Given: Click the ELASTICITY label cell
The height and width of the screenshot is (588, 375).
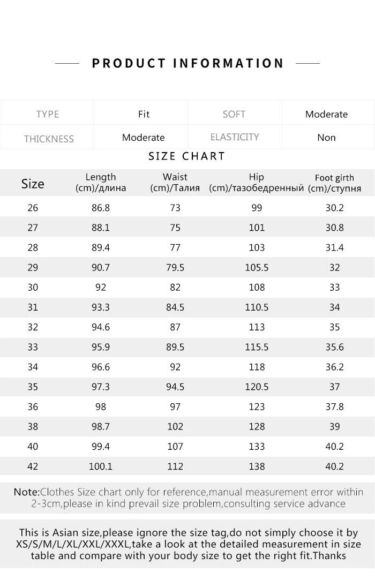Looking at the screenshot, I should [x=235, y=137].
